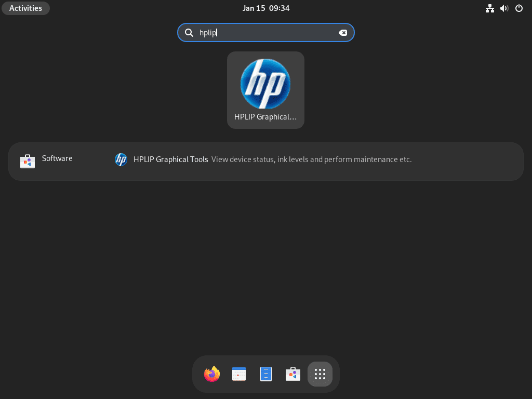Click the HP logo in the search result row
The width and height of the screenshot is (532, 399).
click(121, 159)
